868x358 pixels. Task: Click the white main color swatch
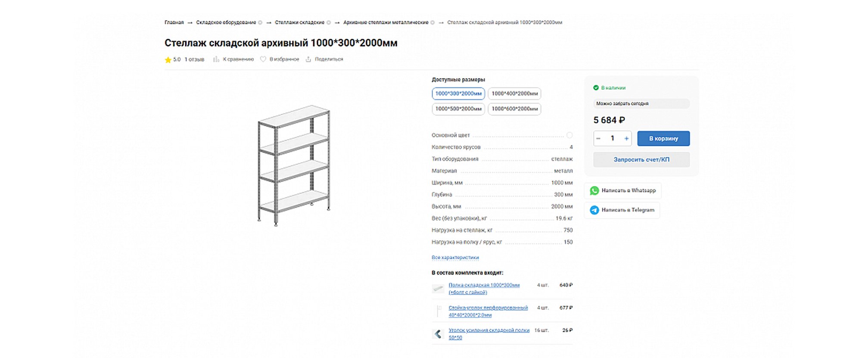569,135
